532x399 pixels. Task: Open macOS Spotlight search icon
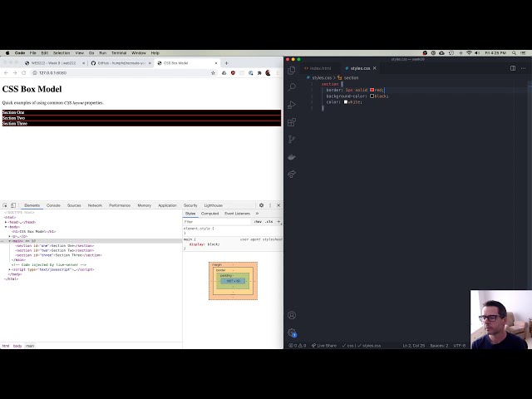[514, 53]
